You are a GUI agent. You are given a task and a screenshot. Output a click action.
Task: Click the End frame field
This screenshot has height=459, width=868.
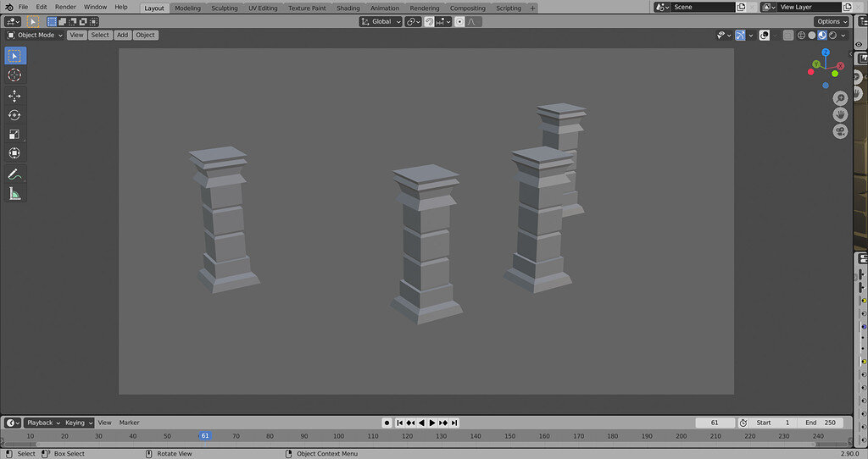tap(820, 423)
